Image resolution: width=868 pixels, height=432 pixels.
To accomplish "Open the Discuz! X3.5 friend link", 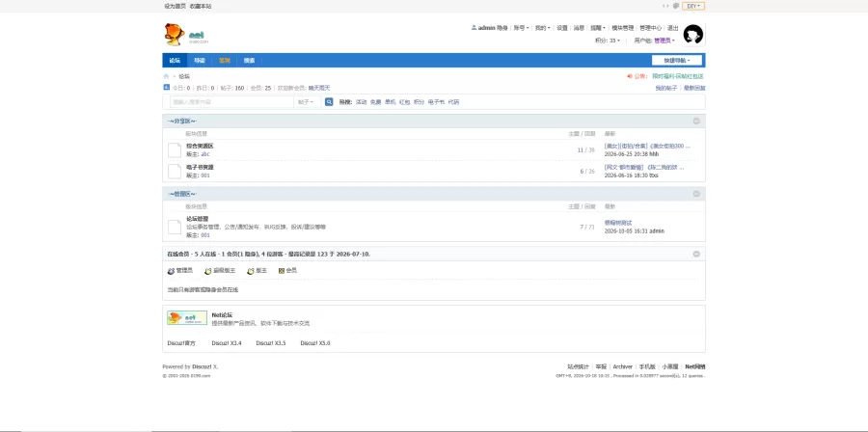I will pos(271,343).
